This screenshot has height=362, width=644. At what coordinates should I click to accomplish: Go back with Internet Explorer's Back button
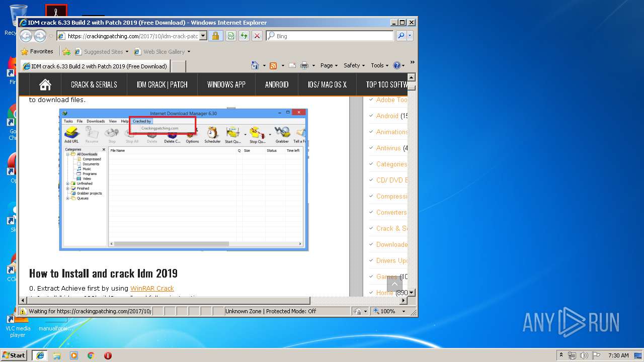coord(26,36)
